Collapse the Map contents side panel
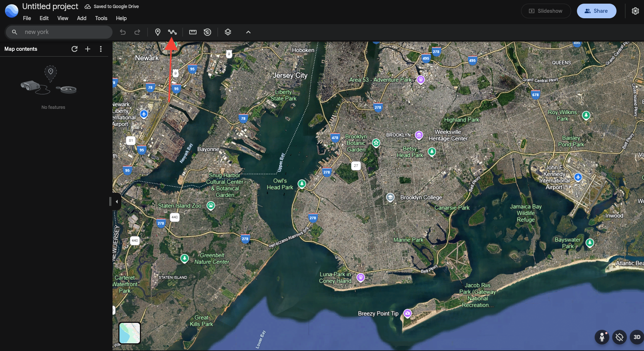 pos(117,202)
